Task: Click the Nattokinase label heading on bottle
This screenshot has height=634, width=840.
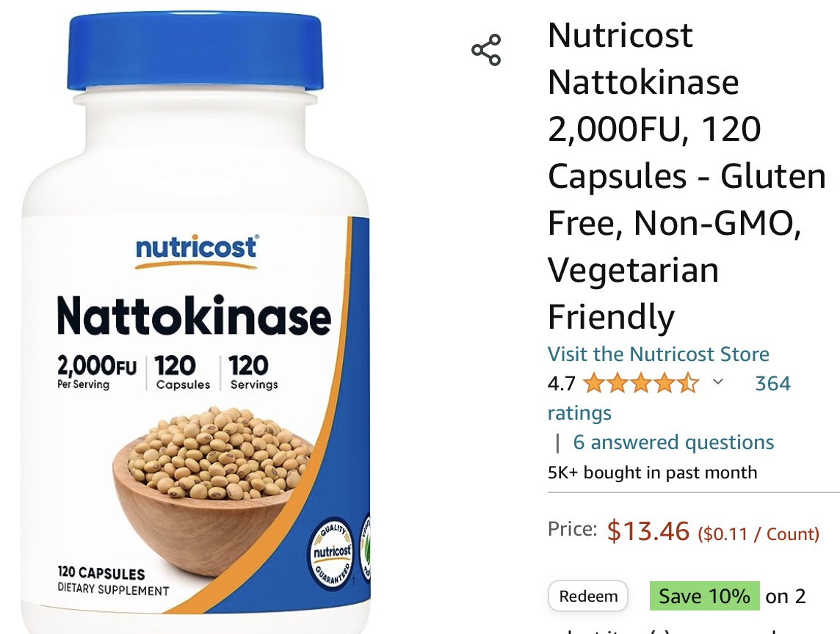Action: (x=194, y=316)
